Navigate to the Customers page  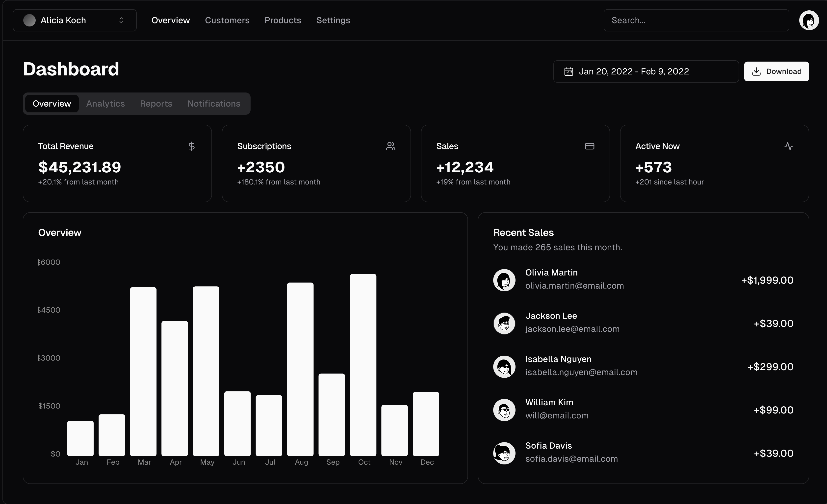pos(227,20)
